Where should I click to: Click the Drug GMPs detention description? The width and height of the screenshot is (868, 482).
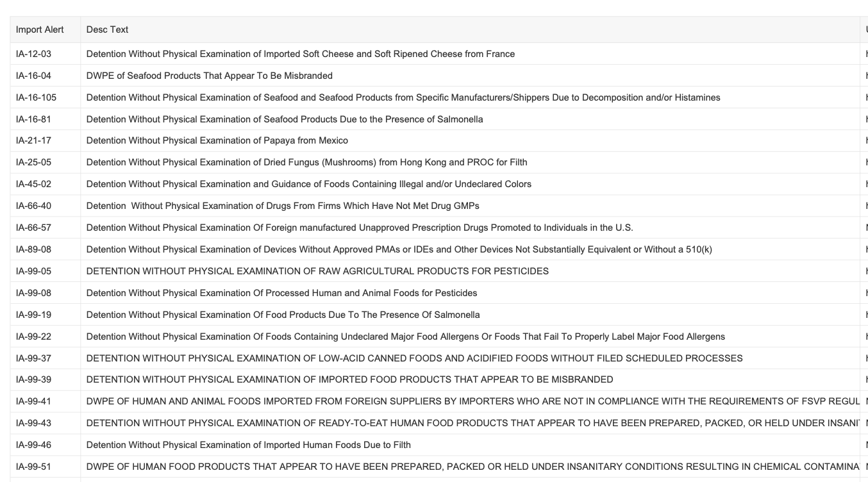283,206
